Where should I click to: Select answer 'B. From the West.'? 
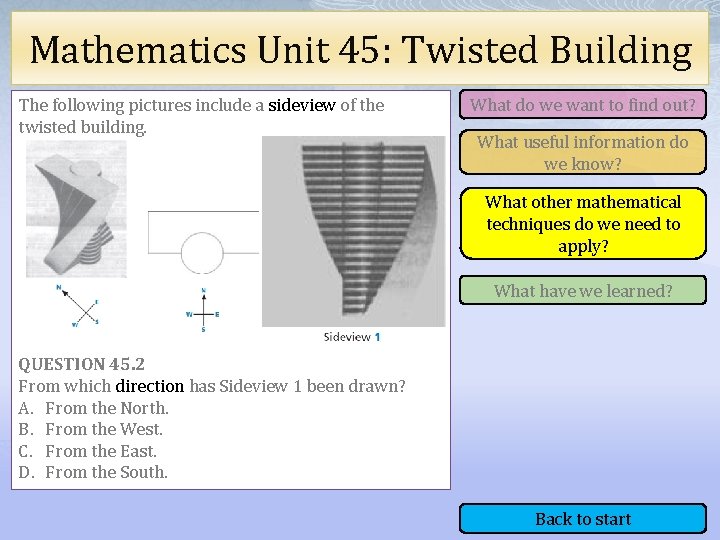pyautogui.click(x=90, y=429)
